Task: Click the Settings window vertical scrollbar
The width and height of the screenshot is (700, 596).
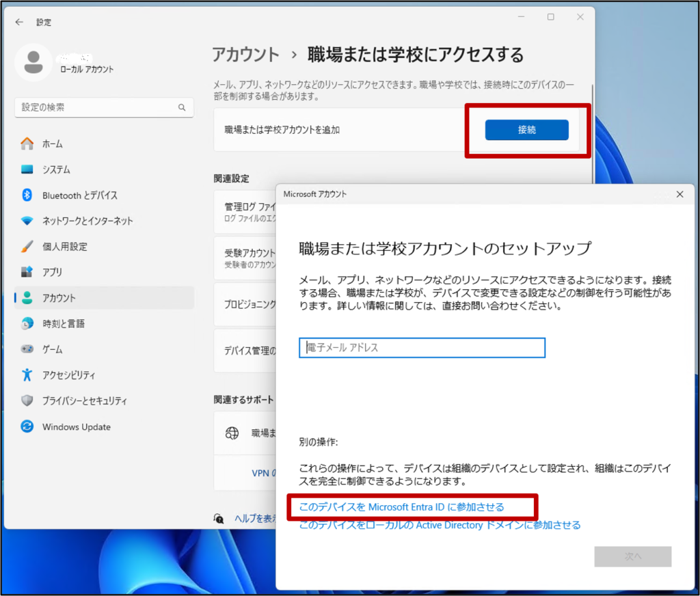Action: pyautogui.click(x=593, y=134)
